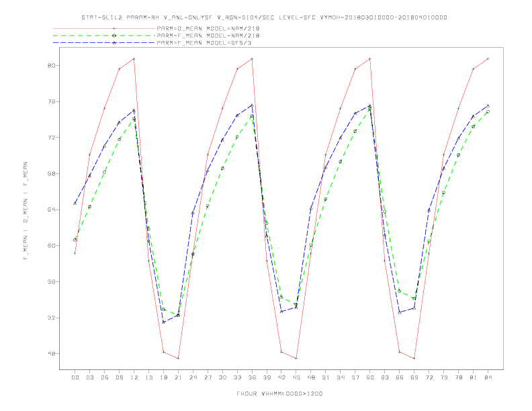Click y-axis tick value 48

(51, 354)
